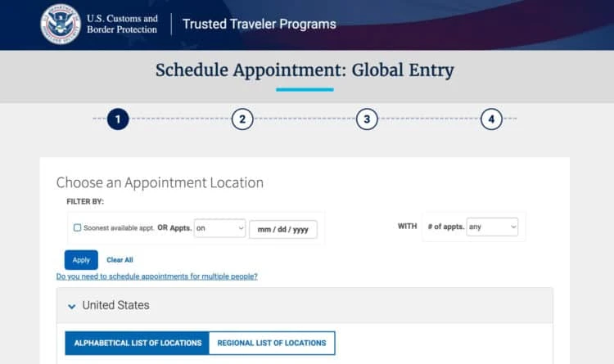
Task: Click the United States section header
Action: tap(115, 305)
